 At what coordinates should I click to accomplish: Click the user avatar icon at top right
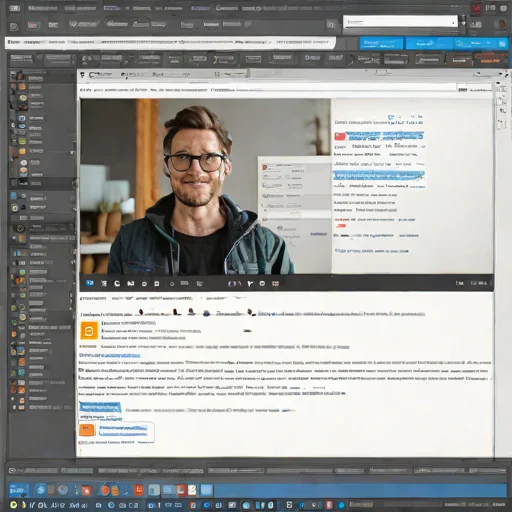tap(500, 24)
